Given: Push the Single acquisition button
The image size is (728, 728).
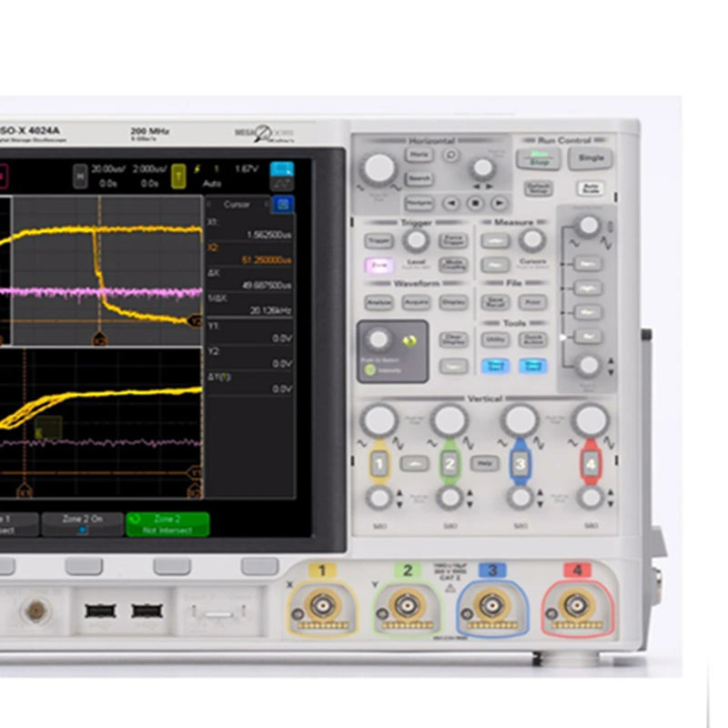Looking at the screenshot, I should pos(591,158).
